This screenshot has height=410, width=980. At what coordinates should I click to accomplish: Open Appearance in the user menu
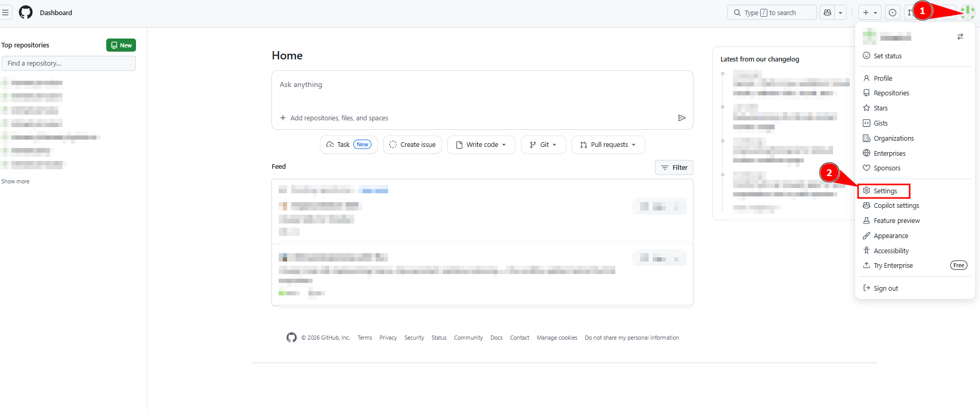coord(890,236)
